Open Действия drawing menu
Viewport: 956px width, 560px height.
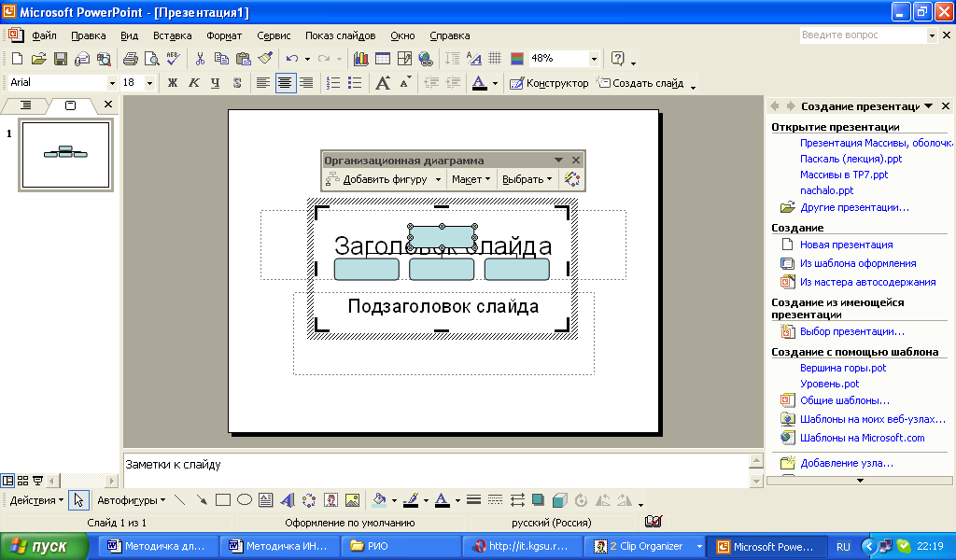click(x=36, y=500)
